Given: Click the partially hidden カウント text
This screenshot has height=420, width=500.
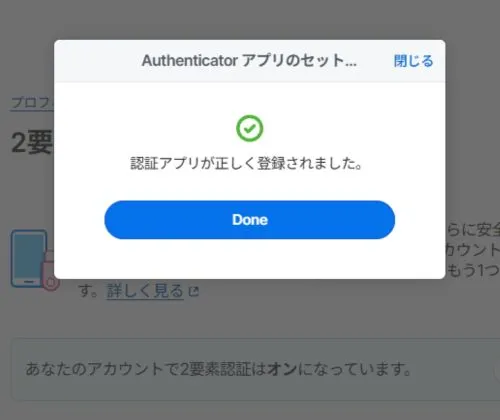Looking at the screenshot, I should [473, 250].
